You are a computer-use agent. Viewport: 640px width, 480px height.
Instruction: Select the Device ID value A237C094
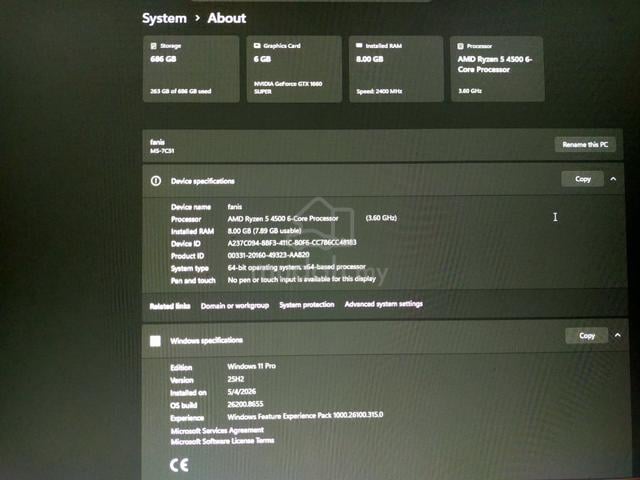click(292, 243)
